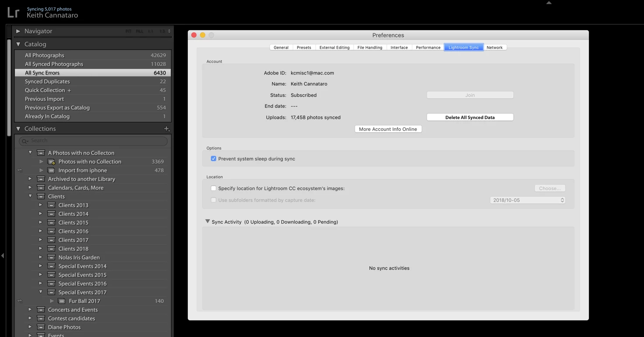Open the capture date format dropdown 2018/10-05
This screenshot has width=644, height=337.
[x=528, y=200]
